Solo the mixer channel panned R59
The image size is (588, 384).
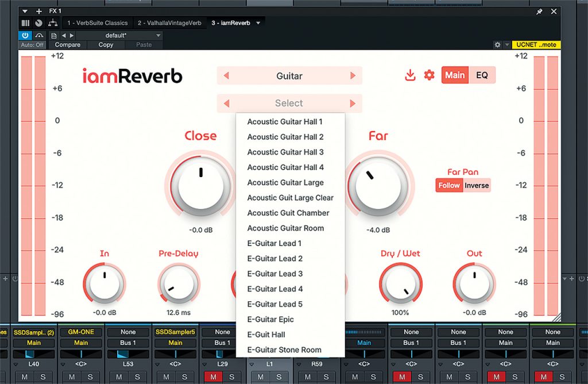[326, 377]
